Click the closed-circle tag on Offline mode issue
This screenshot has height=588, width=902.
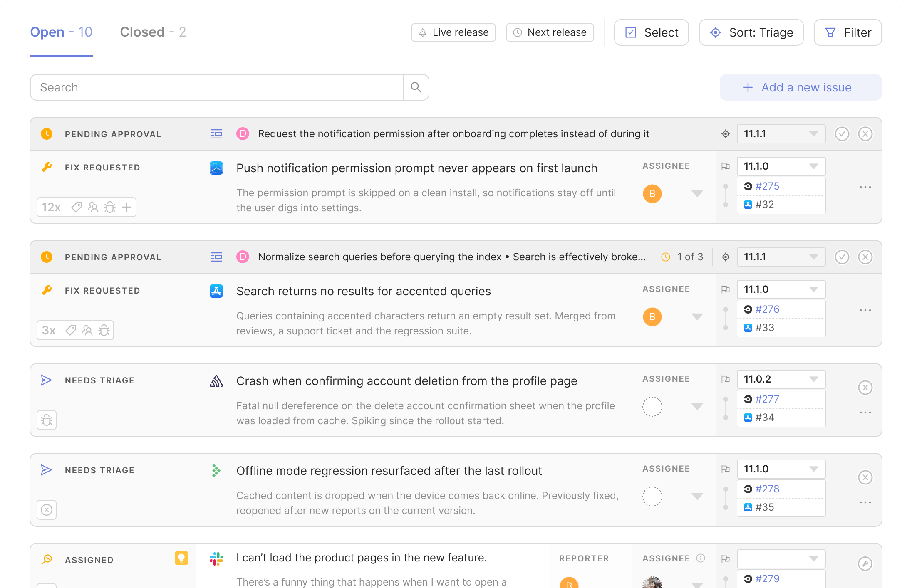click(x=47, y=510)
